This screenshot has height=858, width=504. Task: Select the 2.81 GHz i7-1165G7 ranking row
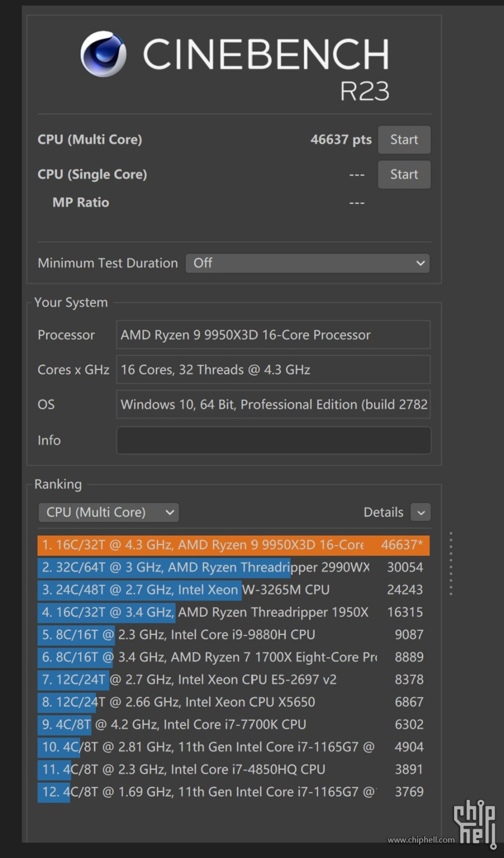pyautogui.click(x=233, y=747)
